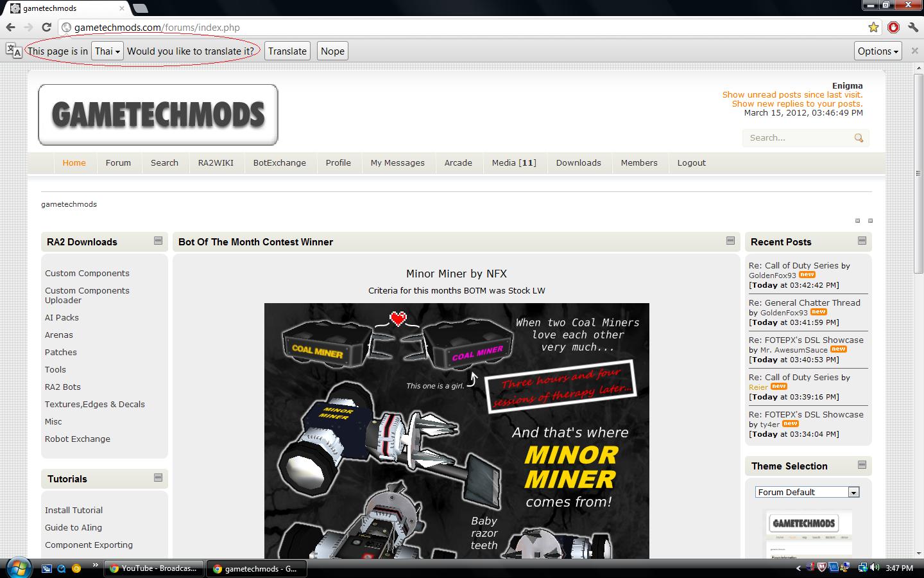Image resolution: width=924 pixels, height=578 pixels.
Task: Click the forum search magnifier icon
Action: pyautogui.click(x=859, y=137)
